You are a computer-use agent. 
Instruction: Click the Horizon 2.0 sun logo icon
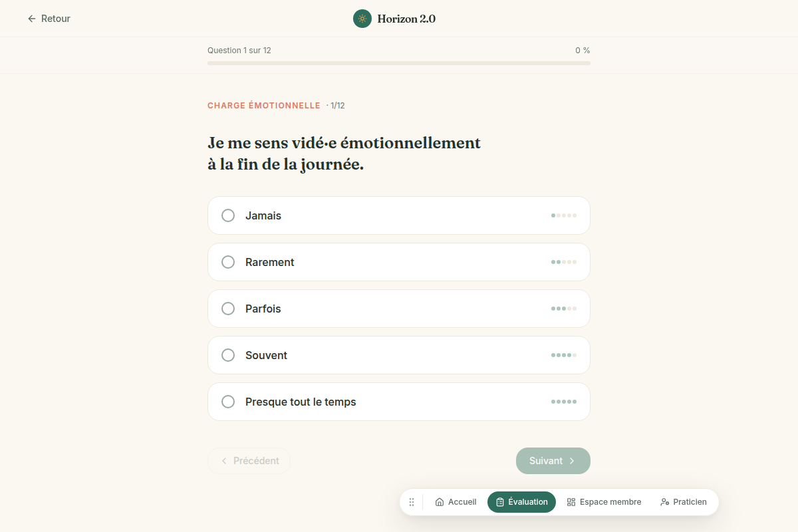coord(362,19)
